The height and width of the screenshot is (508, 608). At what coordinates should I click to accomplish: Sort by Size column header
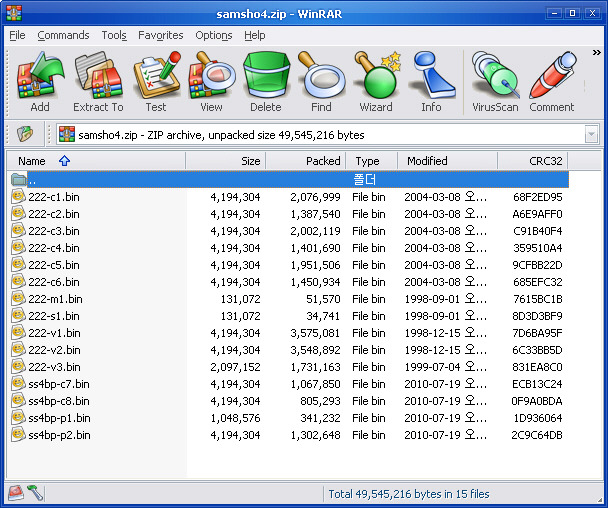tap(226, 161)
